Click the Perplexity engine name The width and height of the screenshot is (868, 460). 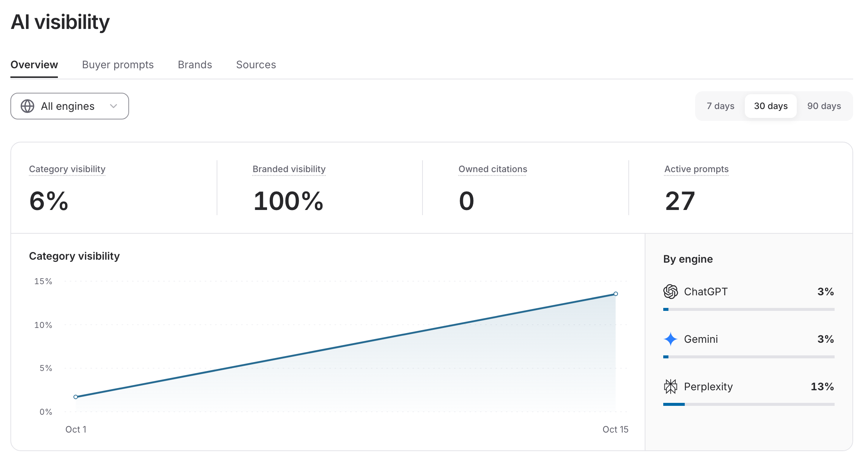pos(708,387)
